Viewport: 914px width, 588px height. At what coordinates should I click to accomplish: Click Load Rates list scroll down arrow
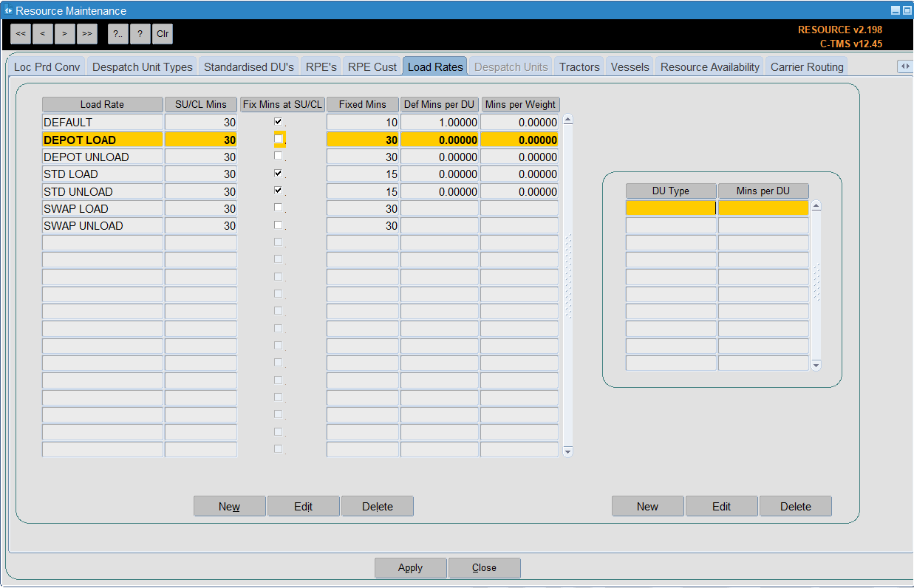(567, 451)
